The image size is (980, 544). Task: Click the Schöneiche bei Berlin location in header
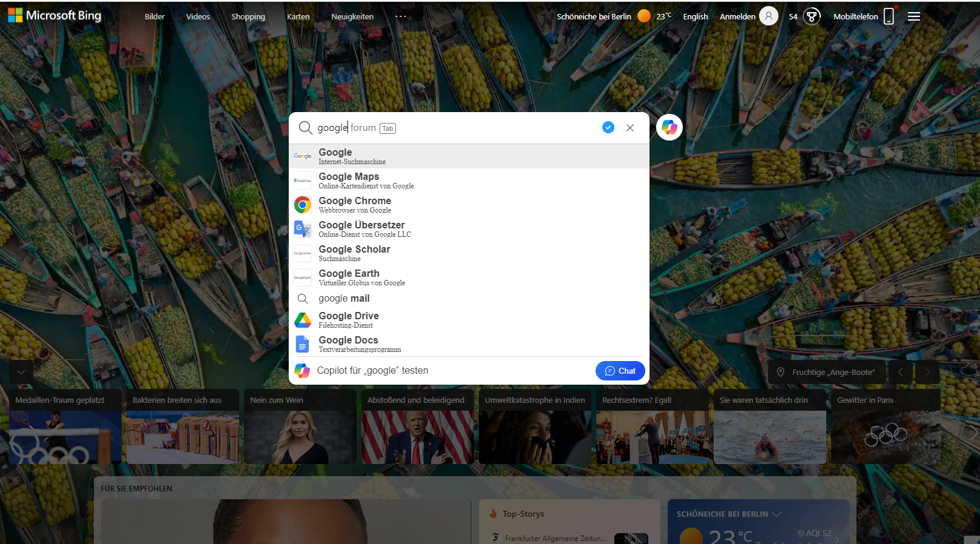pos(594,16)
